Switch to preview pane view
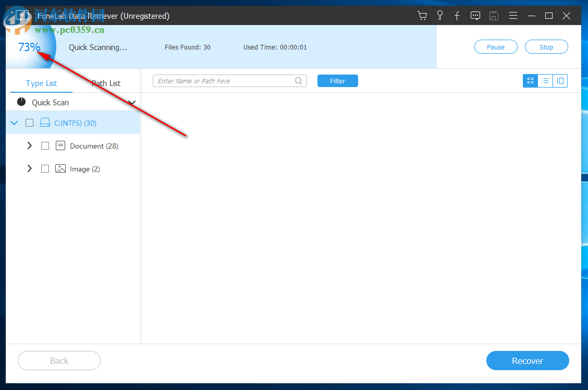 click(x=560, y=81)
